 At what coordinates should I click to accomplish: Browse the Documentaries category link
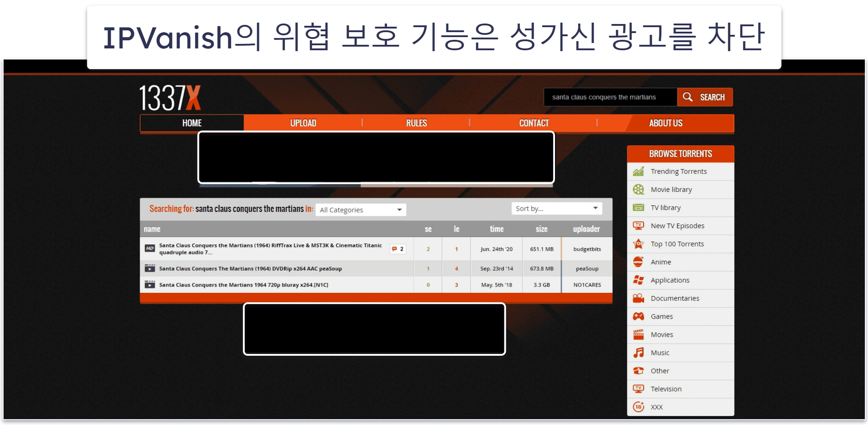(675, 298)
